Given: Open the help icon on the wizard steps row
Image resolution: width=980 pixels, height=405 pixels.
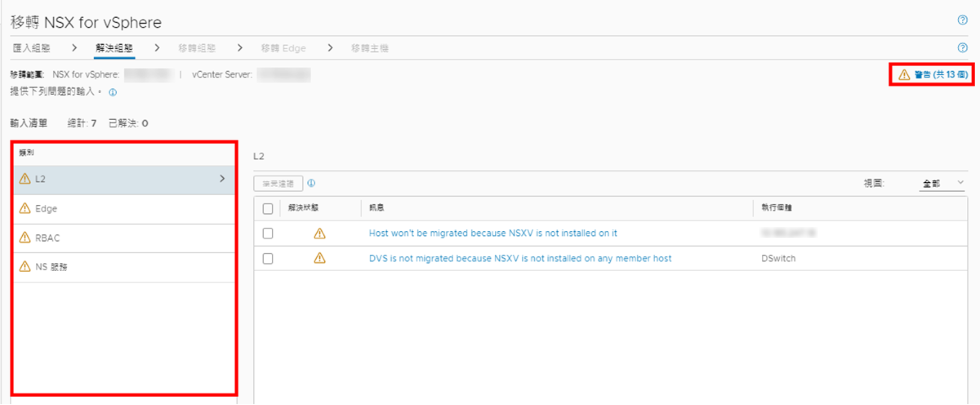Looking at the screenshot, I should coord(962,48).
